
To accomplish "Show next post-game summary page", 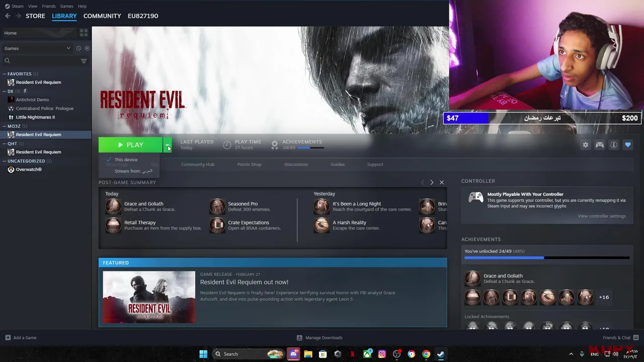I will (x=432, y=183).
